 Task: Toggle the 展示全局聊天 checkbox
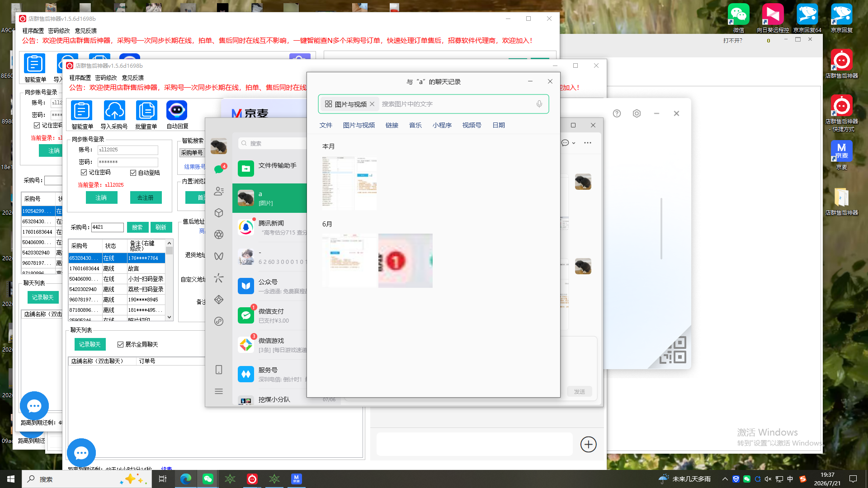coord(120,344)
